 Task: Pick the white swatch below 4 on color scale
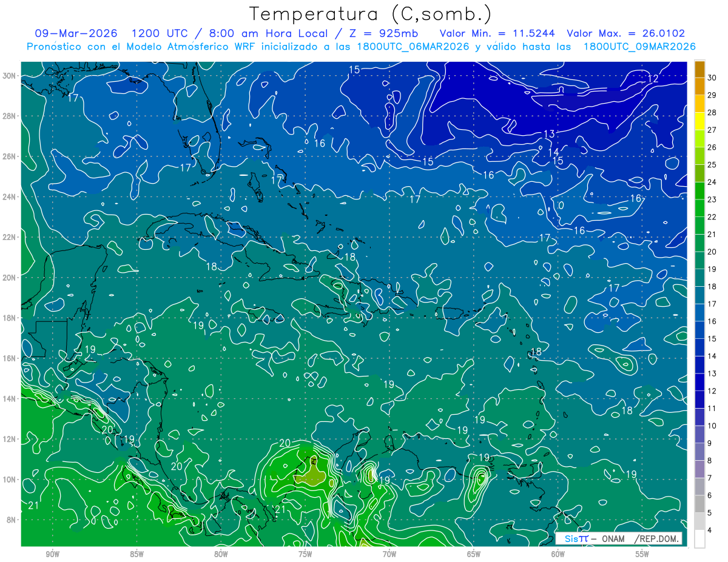(699, 539)
